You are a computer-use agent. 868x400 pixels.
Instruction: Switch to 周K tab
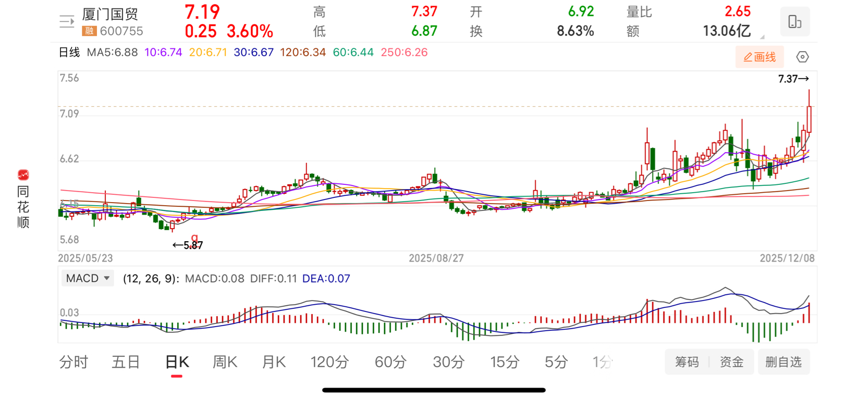click(x=225, y=362)
